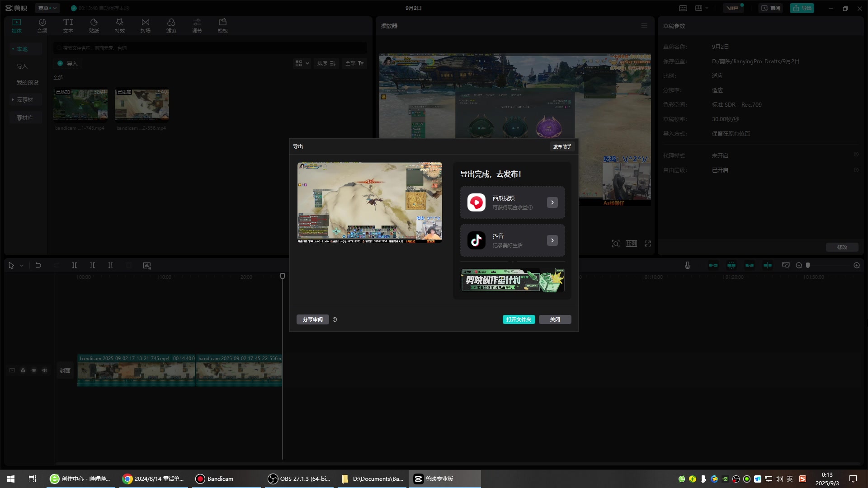The height and width of the screenshot is (488, 868).
Task: Select the bandicam ...2-556.mp4 thumbnail
Action: (x=142, y=105)
